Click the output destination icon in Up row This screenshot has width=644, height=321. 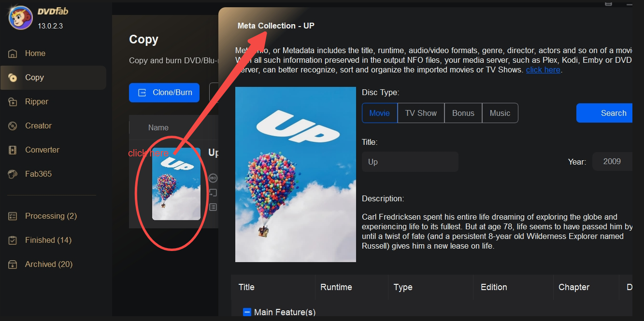coord(213,193)
